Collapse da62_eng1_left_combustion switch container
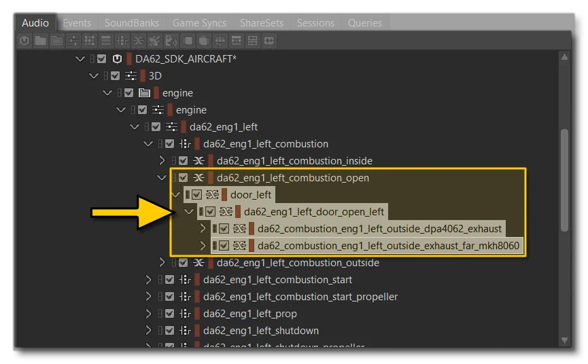 [x=148, y=144]
